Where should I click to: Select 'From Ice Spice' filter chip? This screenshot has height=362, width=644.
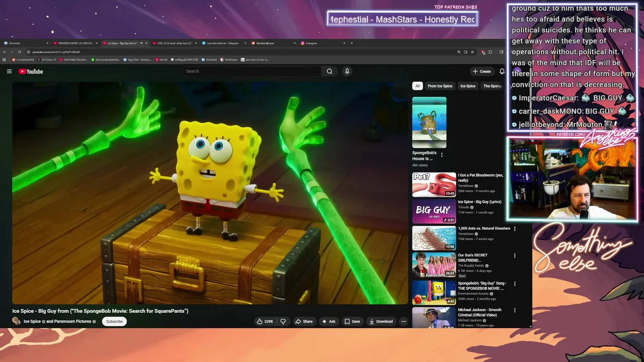pyautogui.click(x=440, y=86)
